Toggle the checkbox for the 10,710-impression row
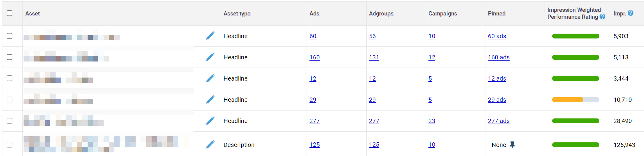Screen dimensions: 644x156 10,99
